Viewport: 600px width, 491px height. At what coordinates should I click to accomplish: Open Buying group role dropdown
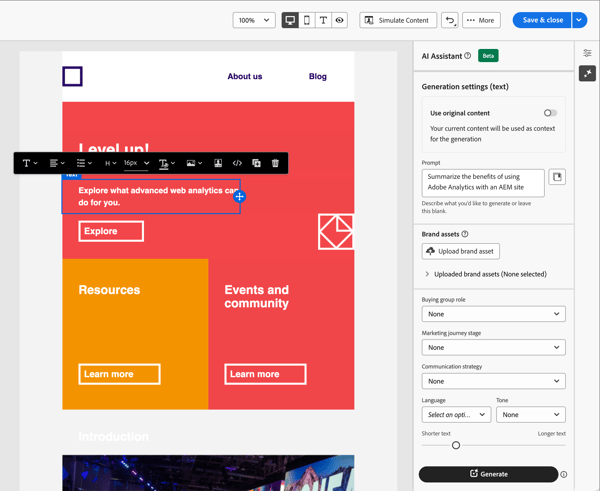(x=493, y=314)
